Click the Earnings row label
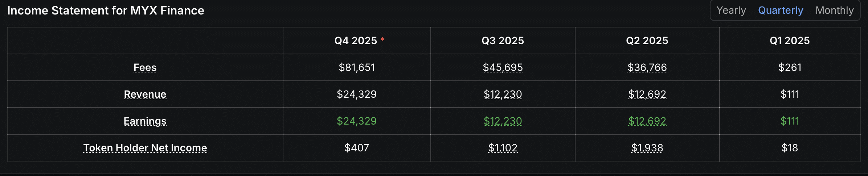 (x=145, y=121)
